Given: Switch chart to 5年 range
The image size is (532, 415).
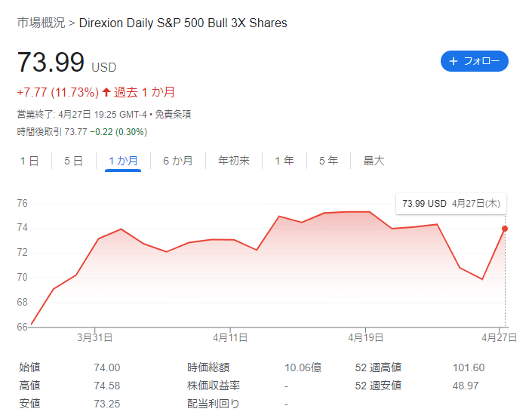Looking at the screenshot, I should tap(328, 161).
